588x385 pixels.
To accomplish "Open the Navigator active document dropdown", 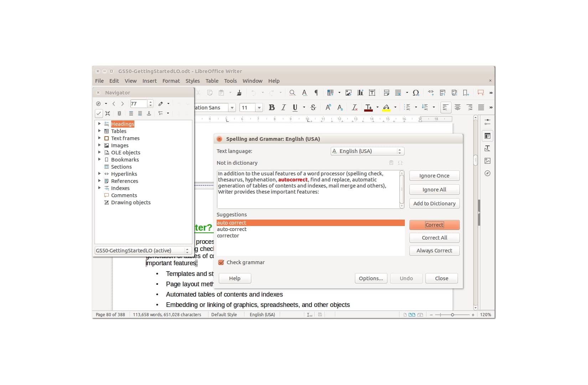I will click(x=143, y=251).
